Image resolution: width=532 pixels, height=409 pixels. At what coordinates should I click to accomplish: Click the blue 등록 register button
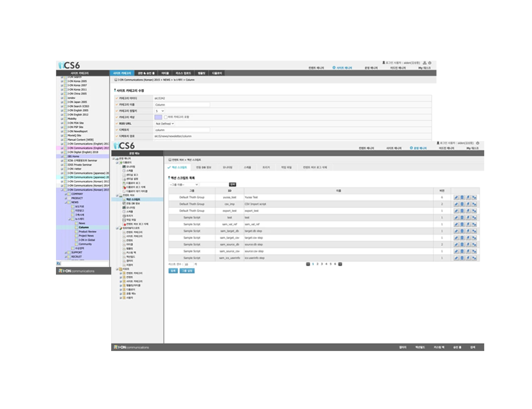click(173, 271)
